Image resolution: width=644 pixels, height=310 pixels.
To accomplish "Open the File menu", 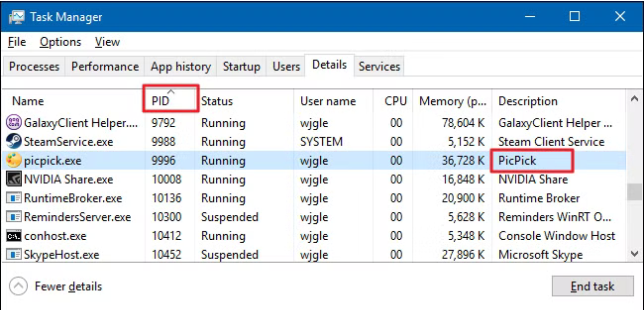I will (17, 42).
